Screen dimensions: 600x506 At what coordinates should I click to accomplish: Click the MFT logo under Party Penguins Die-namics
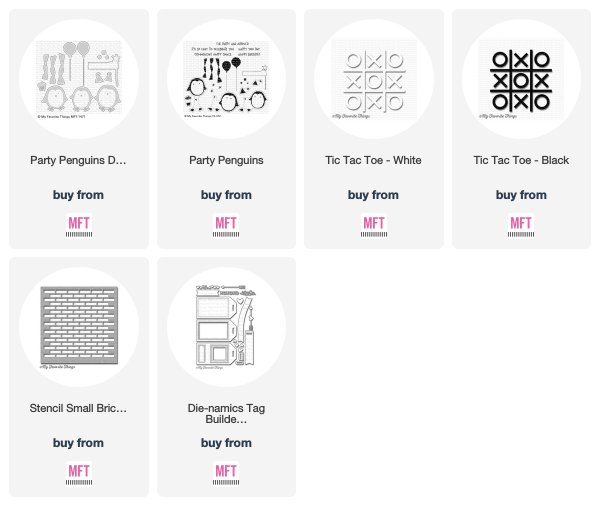pos(79,226)
